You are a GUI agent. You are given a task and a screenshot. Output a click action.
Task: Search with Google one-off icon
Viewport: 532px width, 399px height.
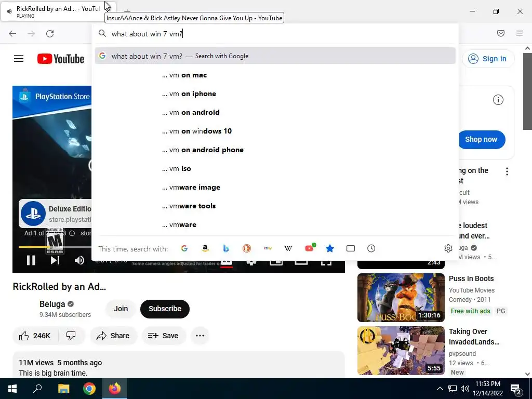pyautogui.click(x=184, y=248)
